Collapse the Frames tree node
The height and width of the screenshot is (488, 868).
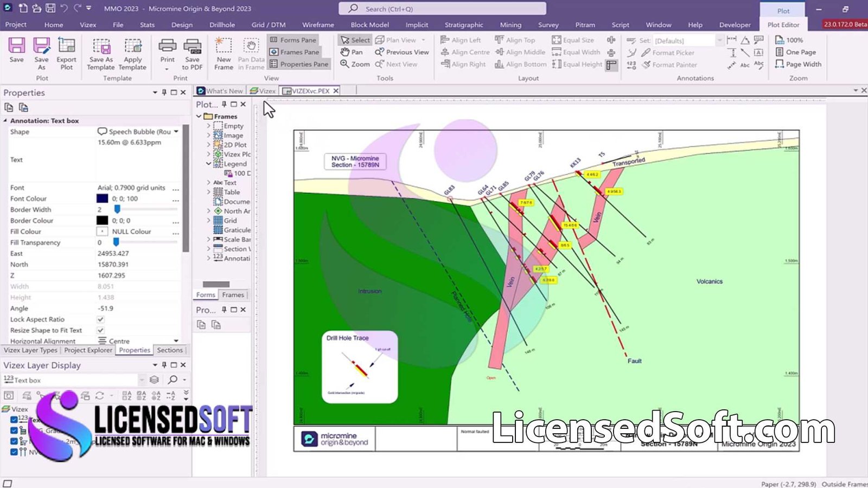click(x=199, y=116)
